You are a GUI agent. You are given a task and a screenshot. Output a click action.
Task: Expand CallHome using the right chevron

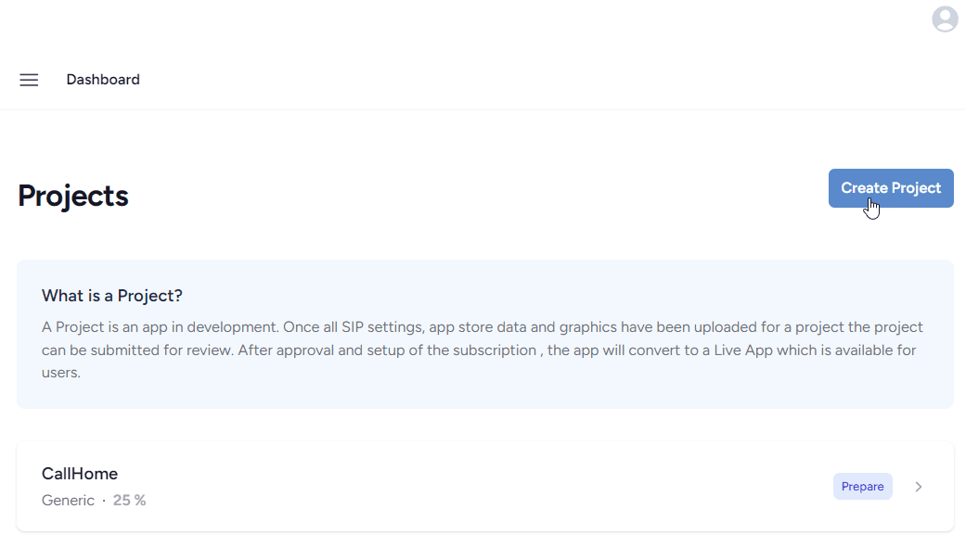(x=919, y=487)
